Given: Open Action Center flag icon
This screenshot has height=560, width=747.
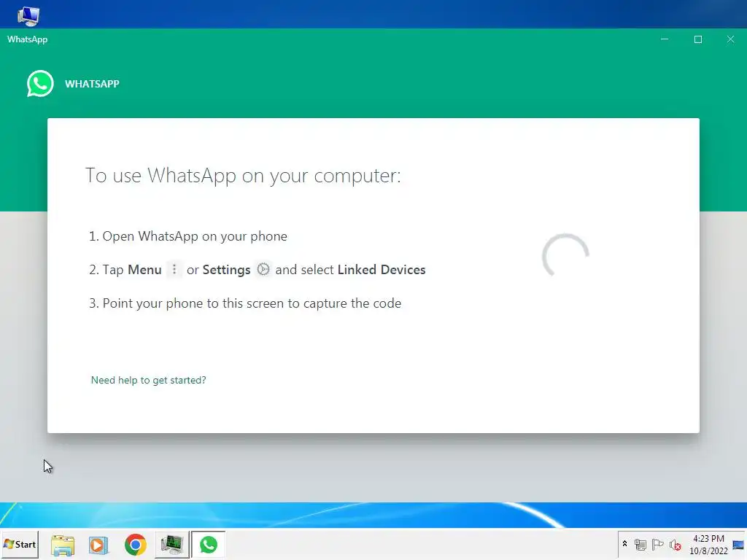Looking at the screenshot, I should point(657,544).
